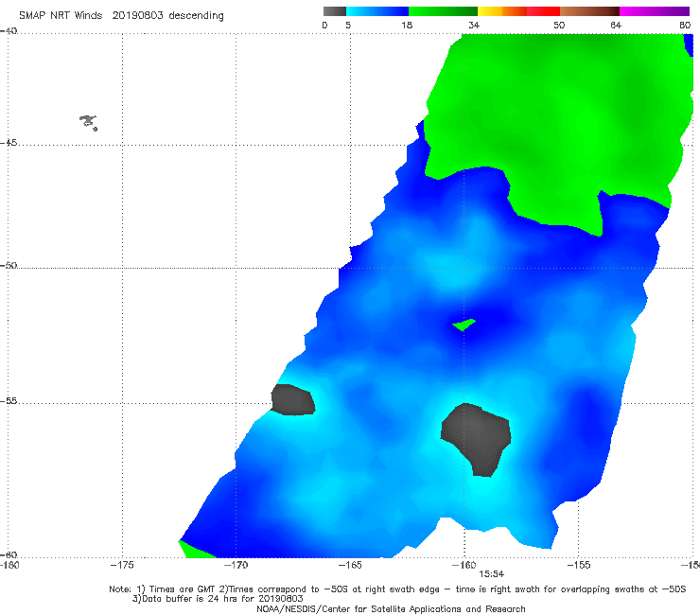Click the magenta-purple segment of the color bar
The width and height of the screenshot is (700, 615).
655,11
